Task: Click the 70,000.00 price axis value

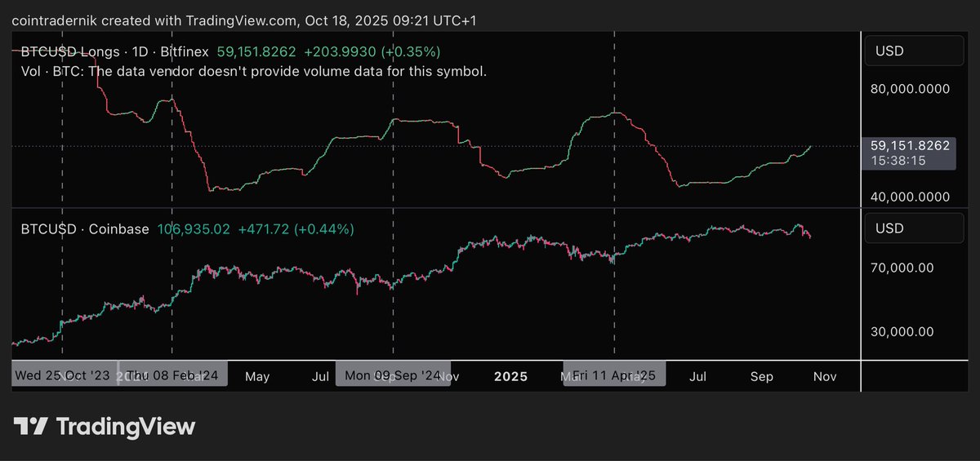Action: coord(902,267)
